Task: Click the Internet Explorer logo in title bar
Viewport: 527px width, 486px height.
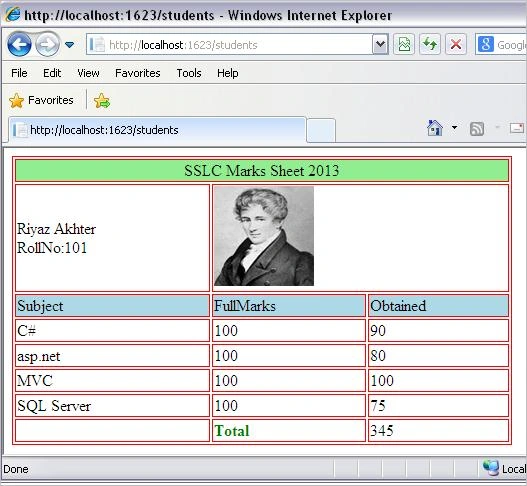Action: (x=13, y=14)
